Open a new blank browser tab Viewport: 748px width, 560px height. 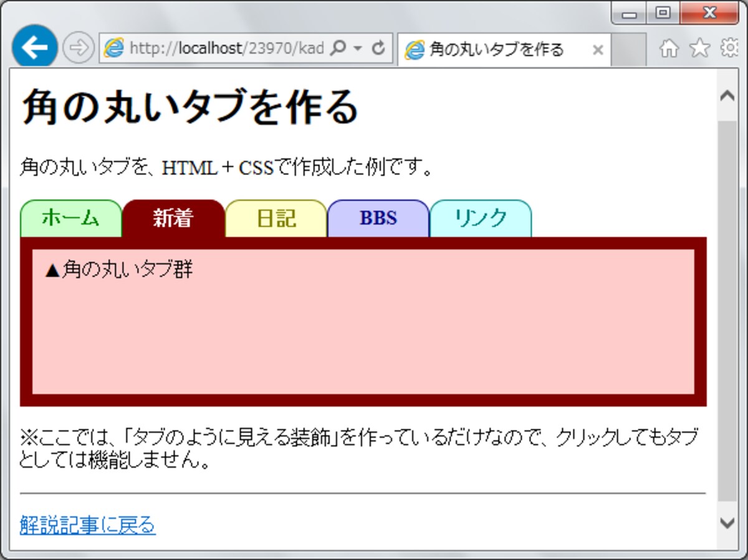point(628,50)
